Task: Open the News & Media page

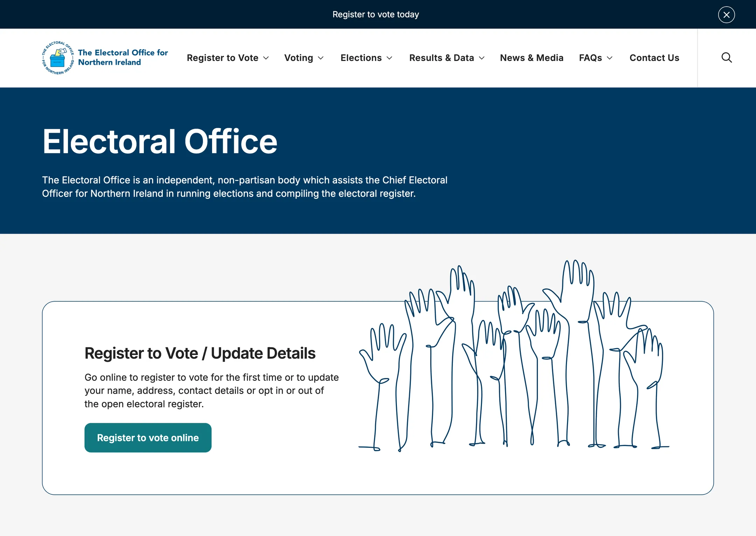Action: pyautogui.click(x=532, y=58)
